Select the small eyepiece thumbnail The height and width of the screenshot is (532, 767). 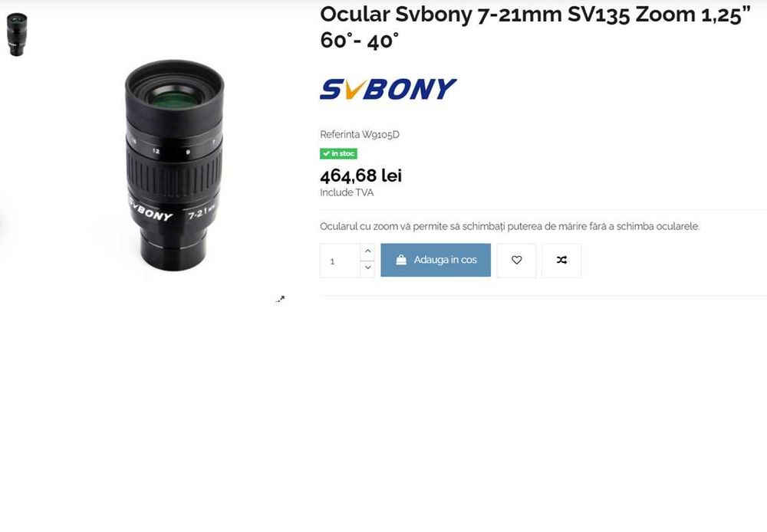tap(17, 34)
